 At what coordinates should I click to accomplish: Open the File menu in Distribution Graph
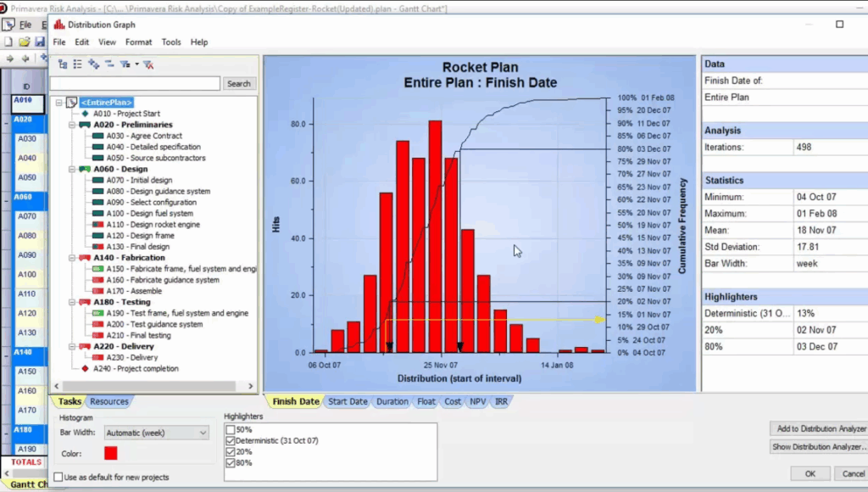(59, 42)
